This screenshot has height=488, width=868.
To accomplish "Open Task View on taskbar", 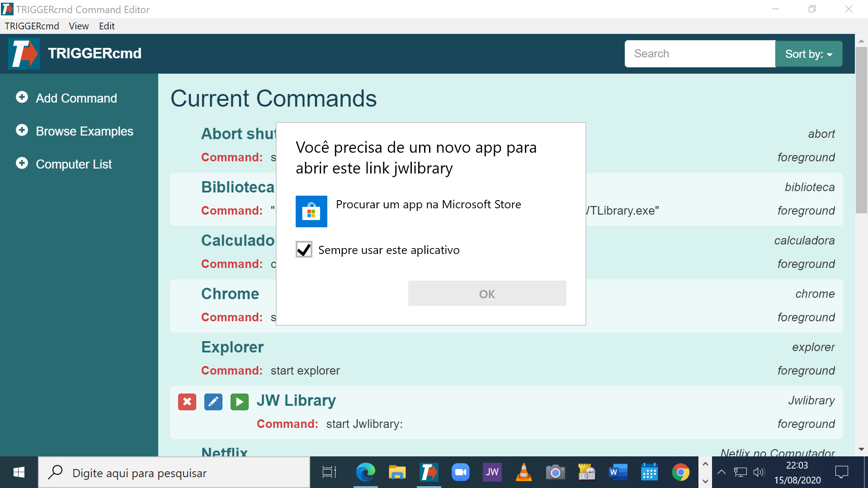I will pyautogui.click(x=329, y=473).
